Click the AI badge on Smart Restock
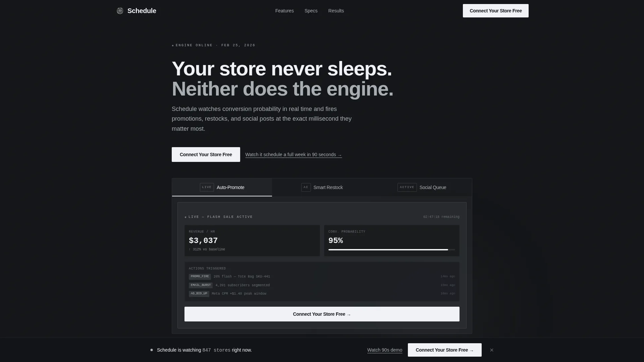Screen dimensions: 644x362 pyautogui.click(x=306, y=187)
